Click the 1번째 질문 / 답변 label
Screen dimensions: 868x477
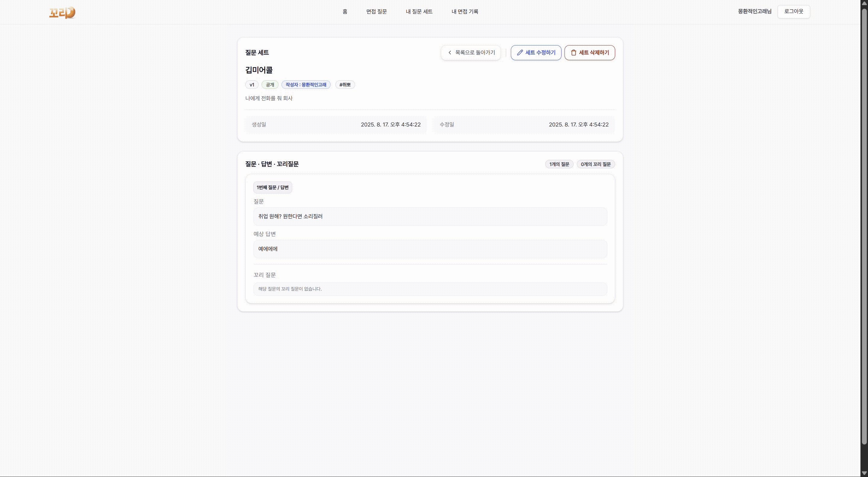[x=272, y=188]
